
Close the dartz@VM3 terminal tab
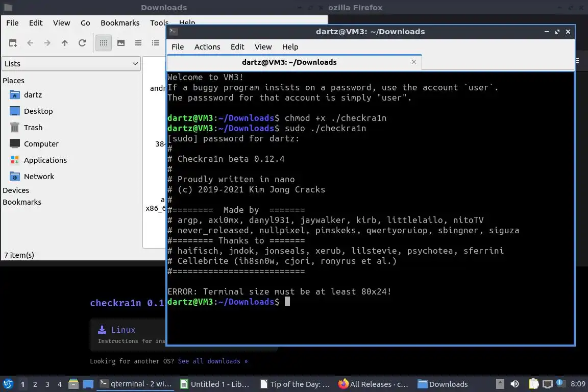click(413, 62)
